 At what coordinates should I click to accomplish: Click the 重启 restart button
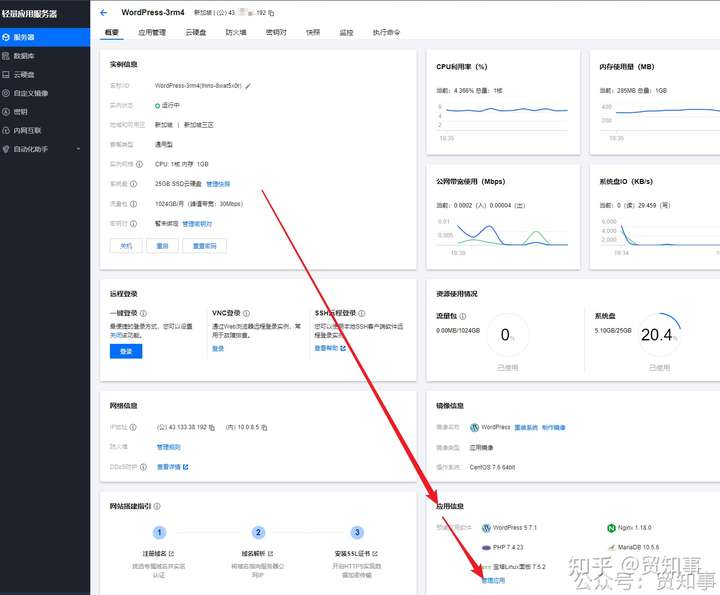(x=162, y=246)
